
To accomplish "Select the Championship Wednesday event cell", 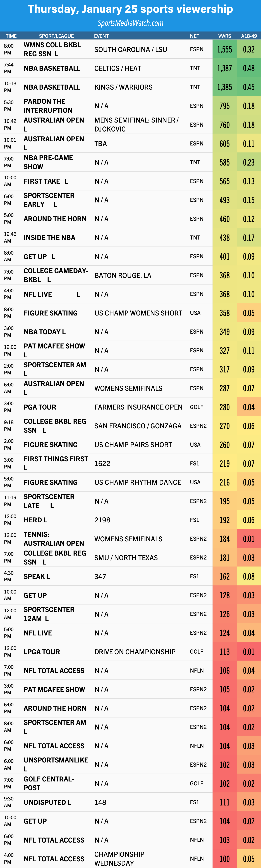I will click(x=119, y=859).
